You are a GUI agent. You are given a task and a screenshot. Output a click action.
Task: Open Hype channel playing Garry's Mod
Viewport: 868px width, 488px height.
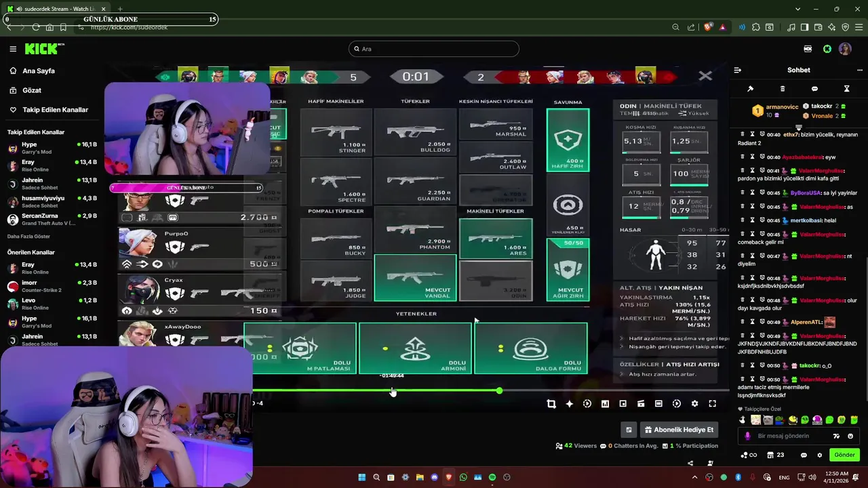click(x=52, y=148)
